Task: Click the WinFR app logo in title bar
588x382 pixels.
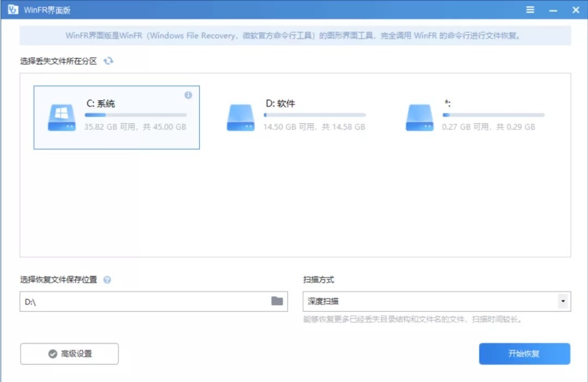Action: (13, 10)
